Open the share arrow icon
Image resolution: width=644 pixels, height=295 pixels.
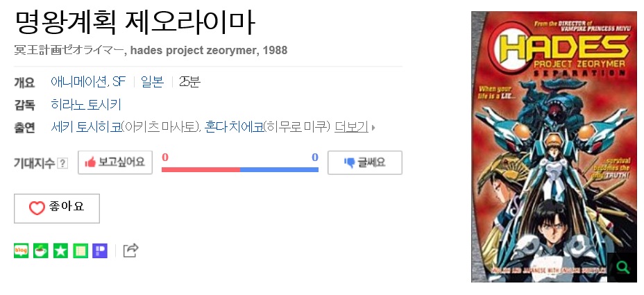click(130, 250)
